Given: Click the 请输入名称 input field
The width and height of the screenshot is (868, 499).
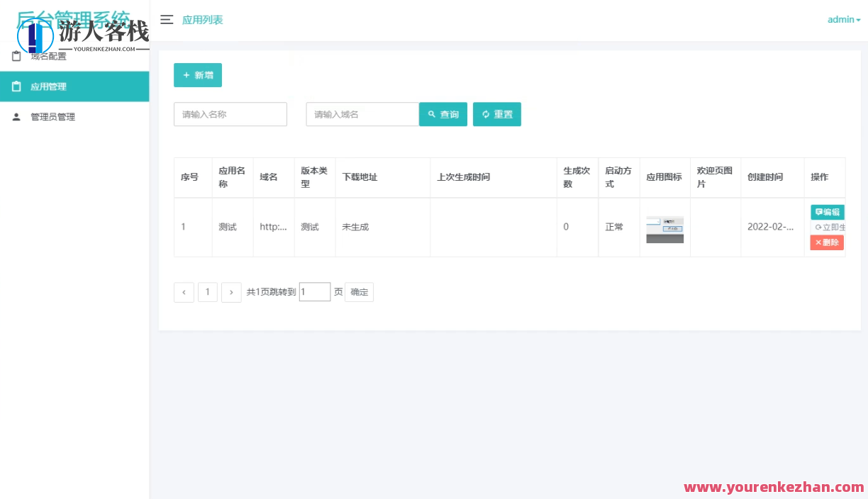Looking at the screenshot, I should pos(230,113).
